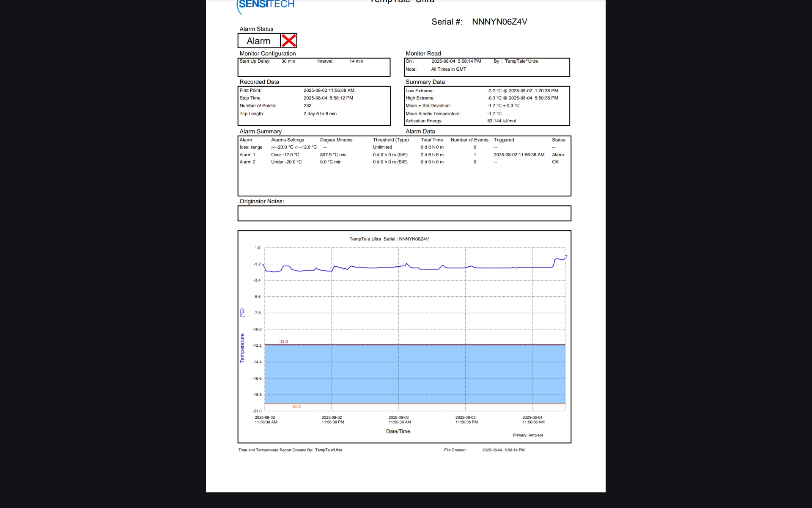
Task: Click the red X alarm icon
Action: [x=289, y=41]
